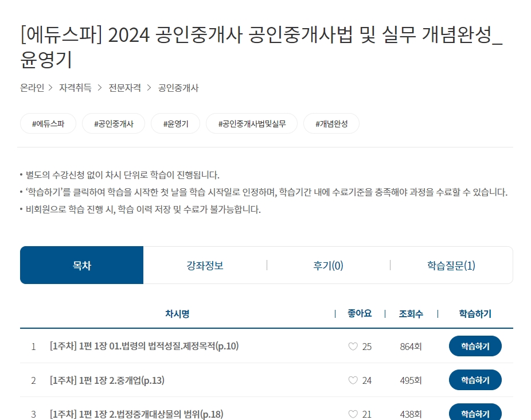Screen dimensions: 531x420
Task: Select the 목차 tab
Action: 81,265
